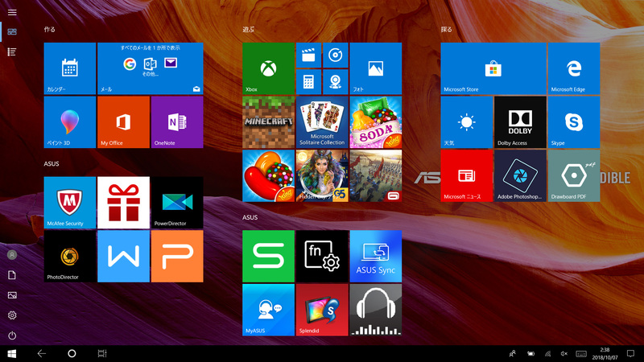The height and width of the screenshot is (362, 644).
Task: Open Hidden City game tile
Action: [322, 175]
